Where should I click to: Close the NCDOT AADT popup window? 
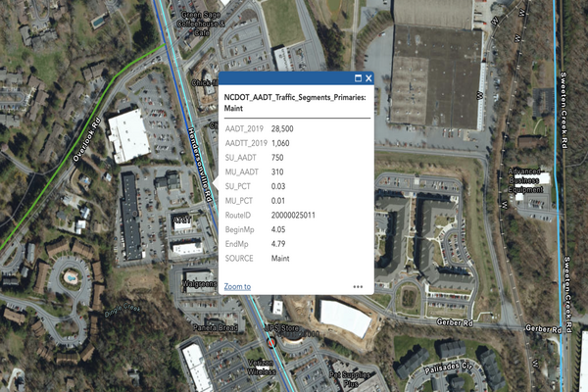click(x=369, y=77)
